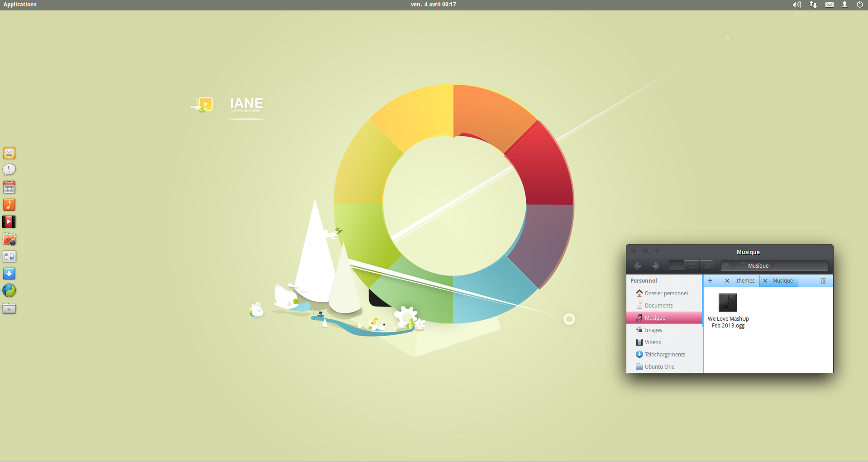This screenshot has width=868, height=462.
Task: Switch to column view mode
Action: [706, 266]
